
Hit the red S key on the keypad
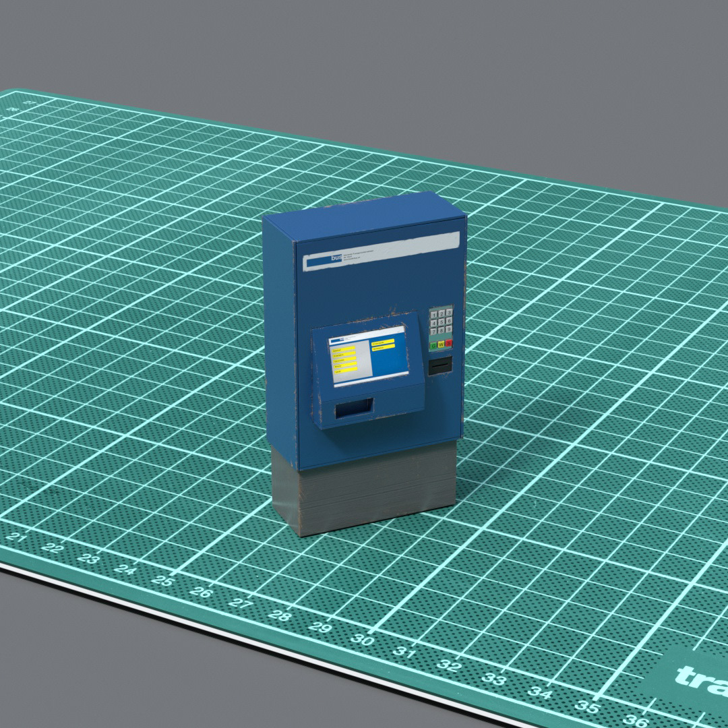449,343
